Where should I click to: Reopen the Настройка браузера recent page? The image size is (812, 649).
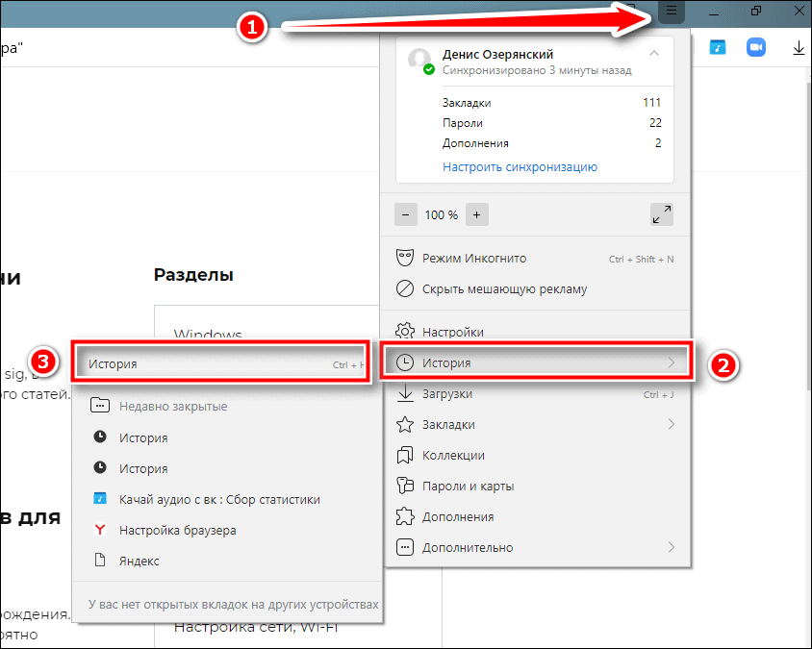177,530
